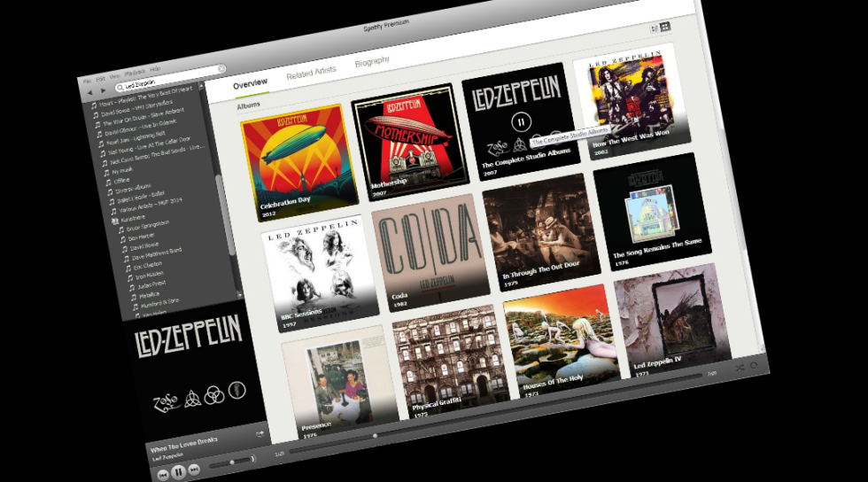Open the Coda album
The image size is (868, 482).
(x=430, y=253)
